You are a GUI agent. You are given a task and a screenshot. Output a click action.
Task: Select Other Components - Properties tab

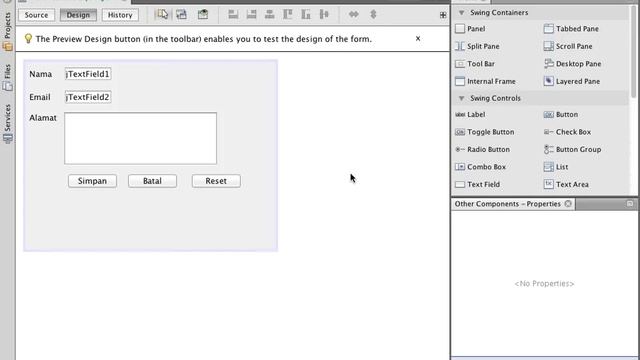[507, 204]
